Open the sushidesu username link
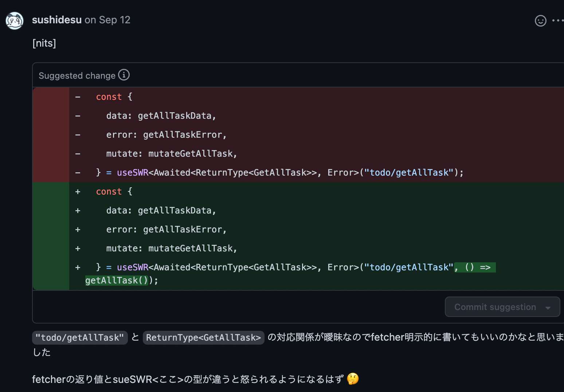 point(57,20)
